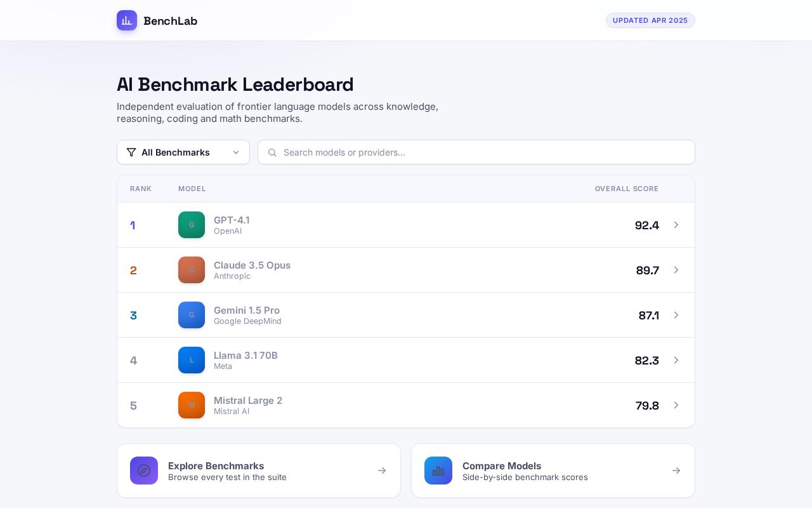Click rank number 4
The height and width of the screenshot is (508, 812).
pyautogui.click(x=133, y=361)
